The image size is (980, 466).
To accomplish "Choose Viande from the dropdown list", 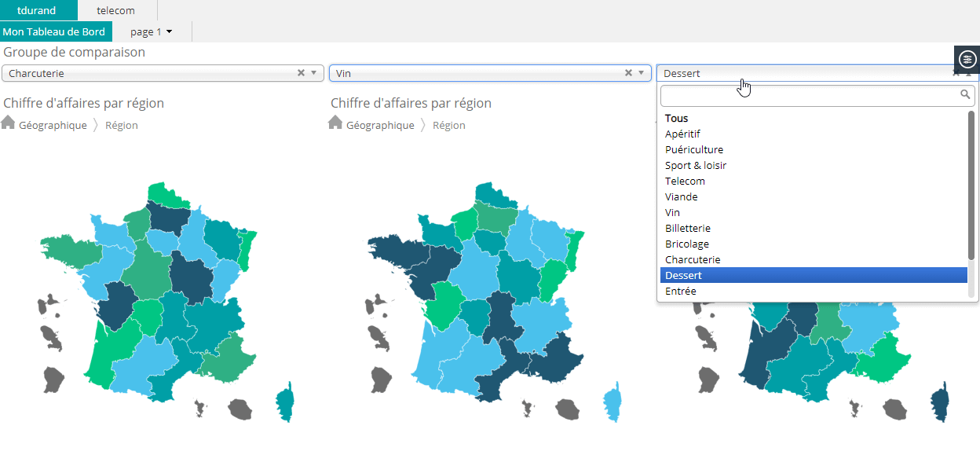I will tap(814, 197).
